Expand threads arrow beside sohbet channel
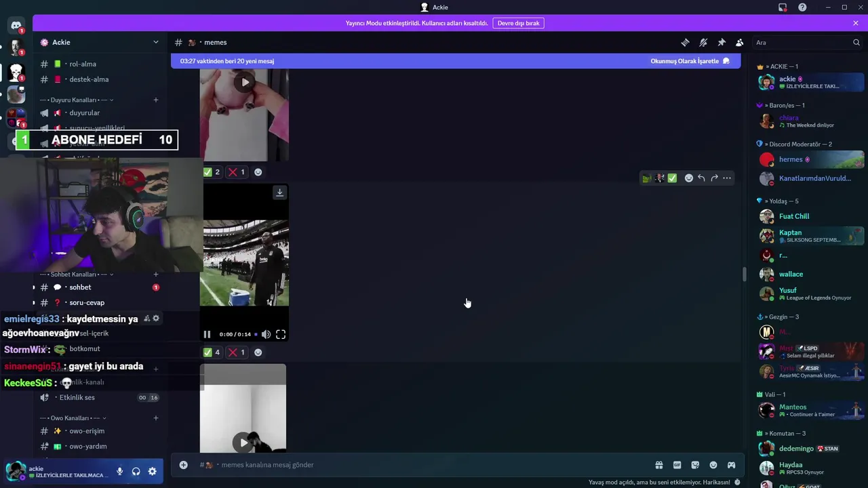 34,287
